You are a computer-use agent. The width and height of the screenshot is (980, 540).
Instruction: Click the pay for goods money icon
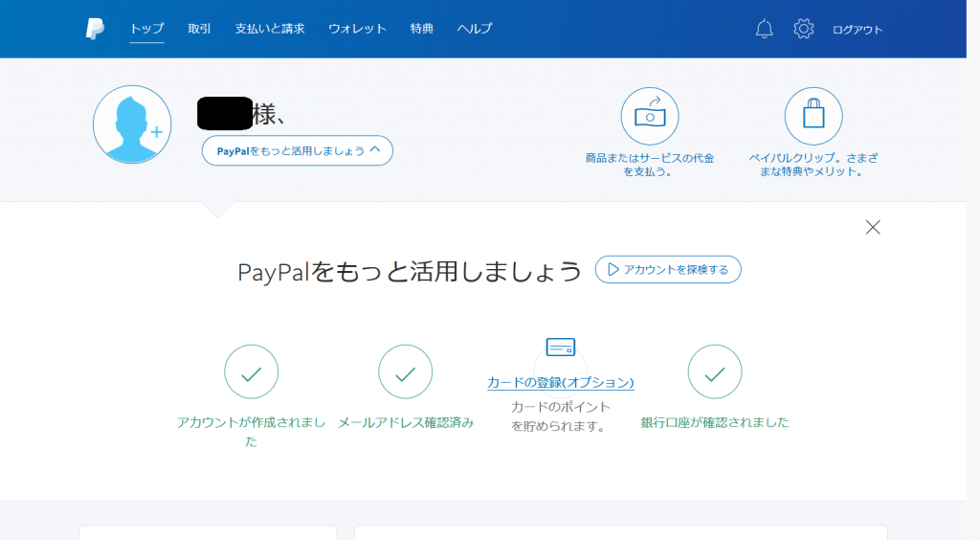[x=650, y=116]
